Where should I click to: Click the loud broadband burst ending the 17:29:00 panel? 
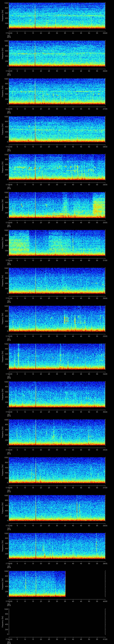click(x=99, y=204)
